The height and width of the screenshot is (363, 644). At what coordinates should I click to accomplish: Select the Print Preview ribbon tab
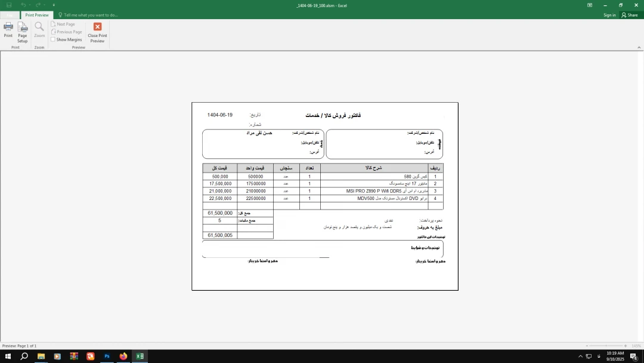(x=37, y=15)
